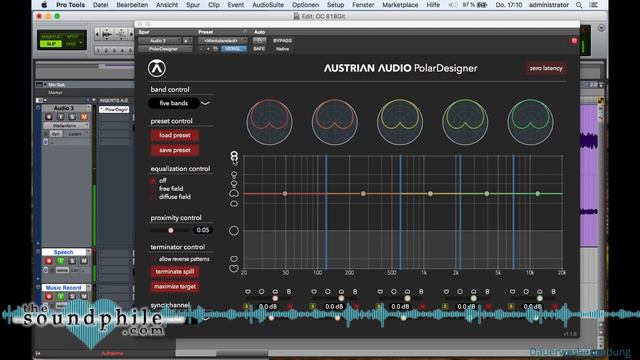Screen dimensions: 640x360
Task: Open the Apple menu
Action: (44, 5)
